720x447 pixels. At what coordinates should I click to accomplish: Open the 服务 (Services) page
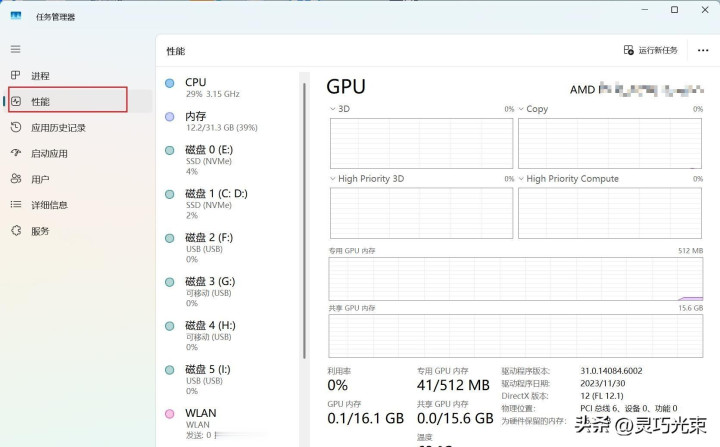39,231
